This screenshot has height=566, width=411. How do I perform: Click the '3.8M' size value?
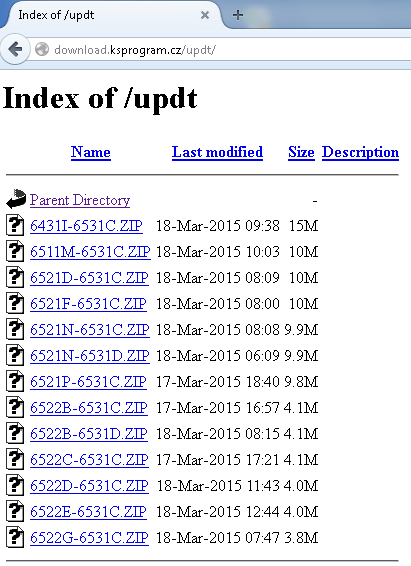pos(301,538)
